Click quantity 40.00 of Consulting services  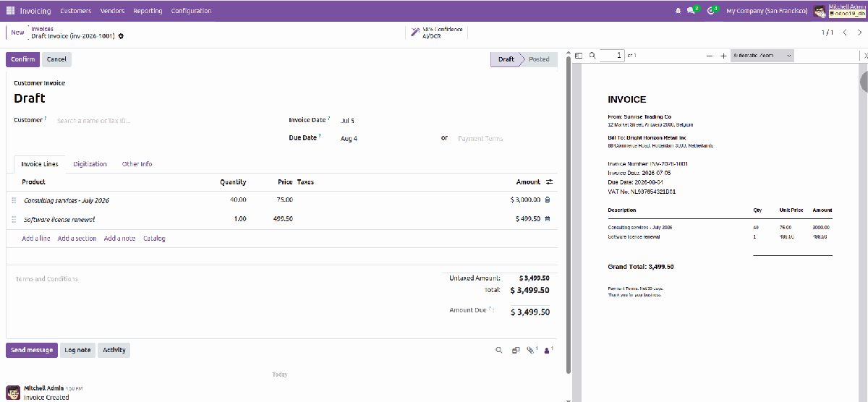pyautogui.click(x=237, y=200)
